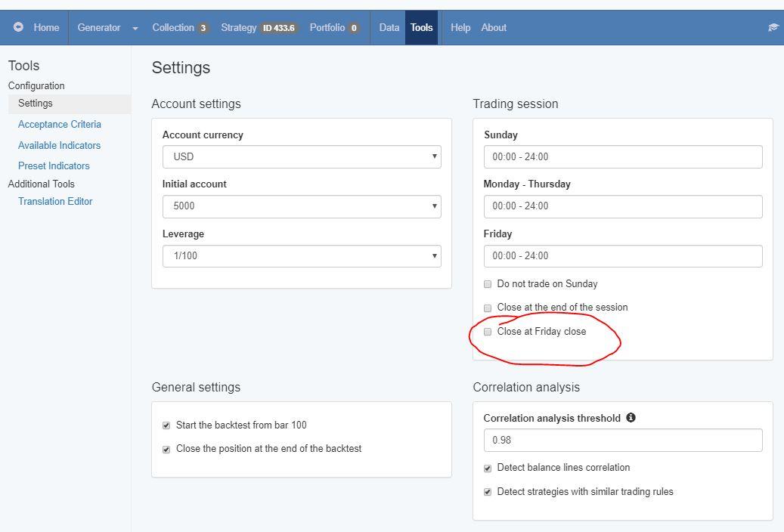Click the Home arrow icon in navbar
The height and width of the screenshot is (532, 784).
click(18, 27)
